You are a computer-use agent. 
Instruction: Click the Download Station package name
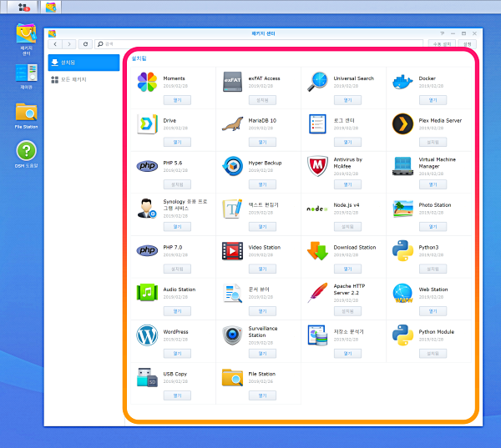tap(355, 247)
